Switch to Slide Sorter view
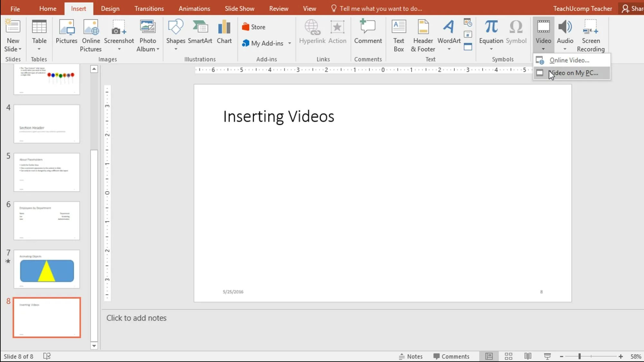 (x=508, y=356)
